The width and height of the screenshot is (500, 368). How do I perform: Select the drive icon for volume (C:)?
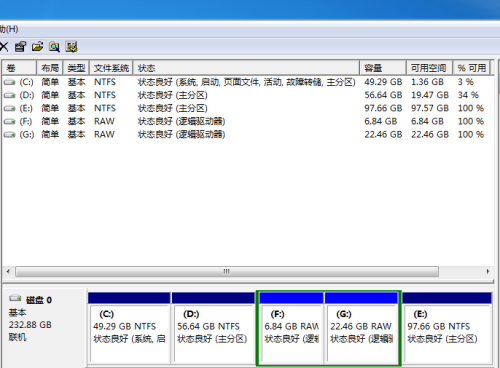click(10, 82)
